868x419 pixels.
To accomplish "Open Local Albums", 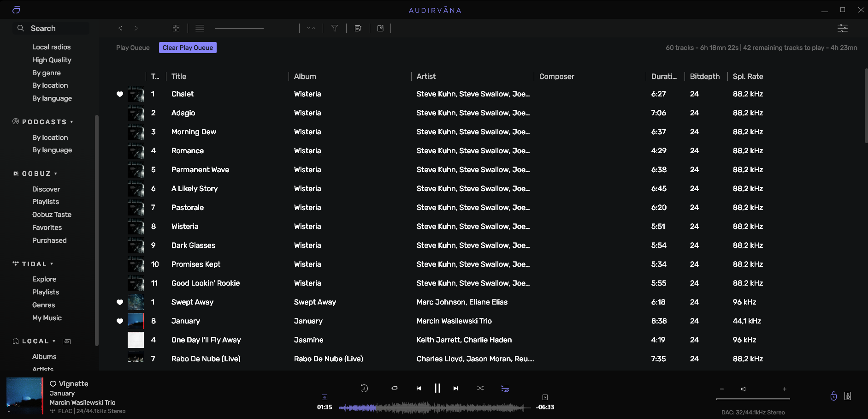I will tap(44, 357).
